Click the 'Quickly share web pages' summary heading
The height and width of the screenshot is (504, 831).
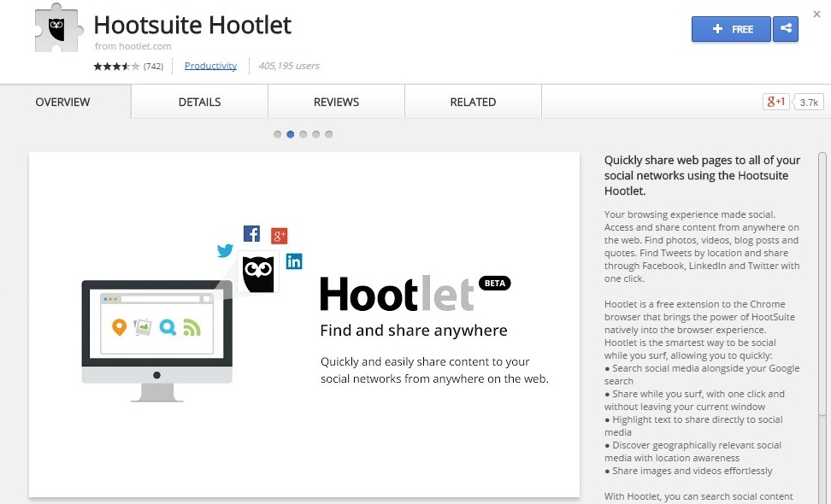tap(702, 175)
